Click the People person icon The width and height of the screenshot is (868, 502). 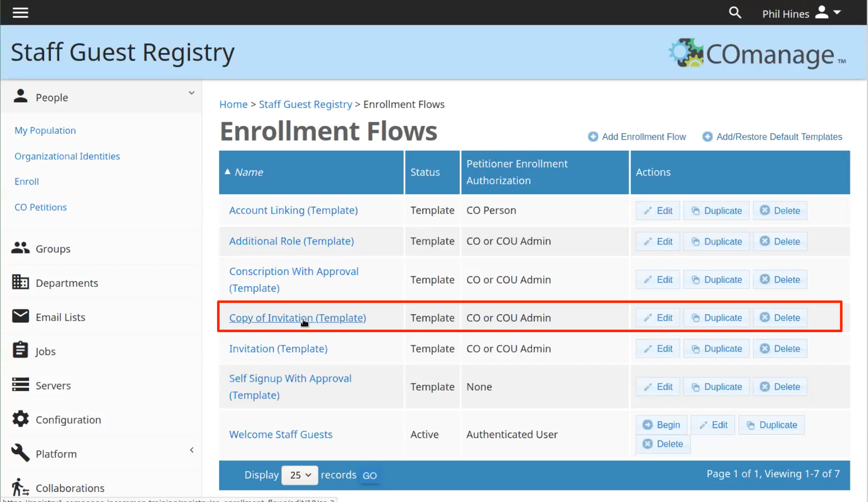point(20,96)
